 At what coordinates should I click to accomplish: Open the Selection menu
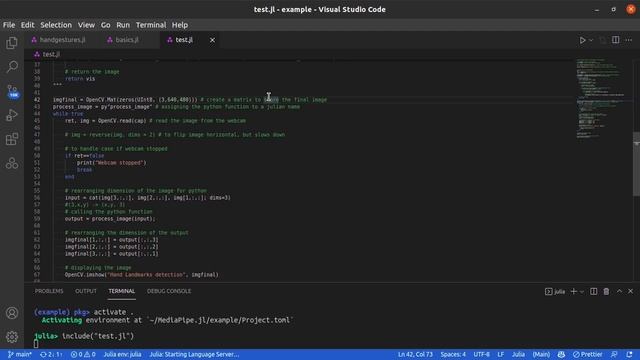click(56, 25)
